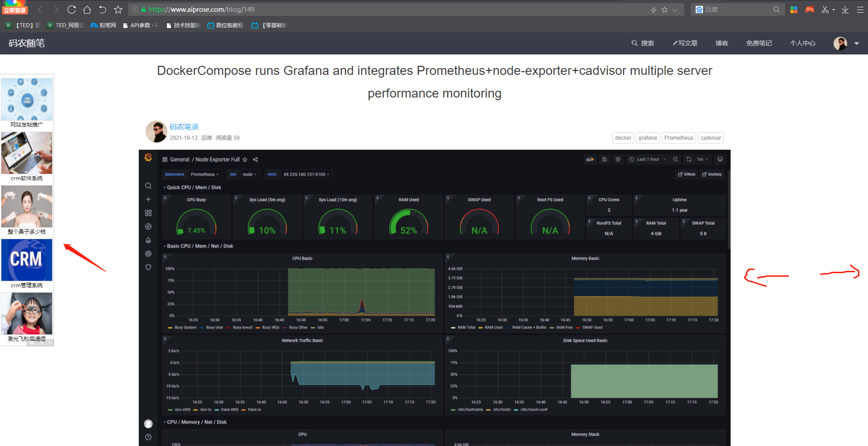Click the Prometheus tag
Image resolution: width=868 pixels, height=446 pixels.
pos(678,138)
